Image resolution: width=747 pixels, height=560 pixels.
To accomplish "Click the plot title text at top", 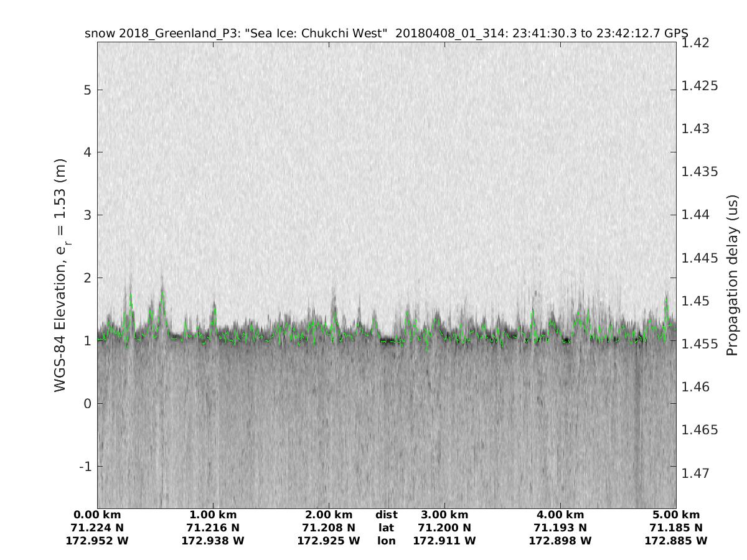I will click(x=386, y=34).
